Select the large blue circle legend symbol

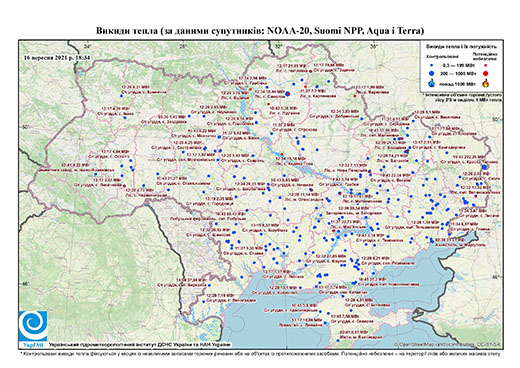pyautogui.click(x=432, y=73)
